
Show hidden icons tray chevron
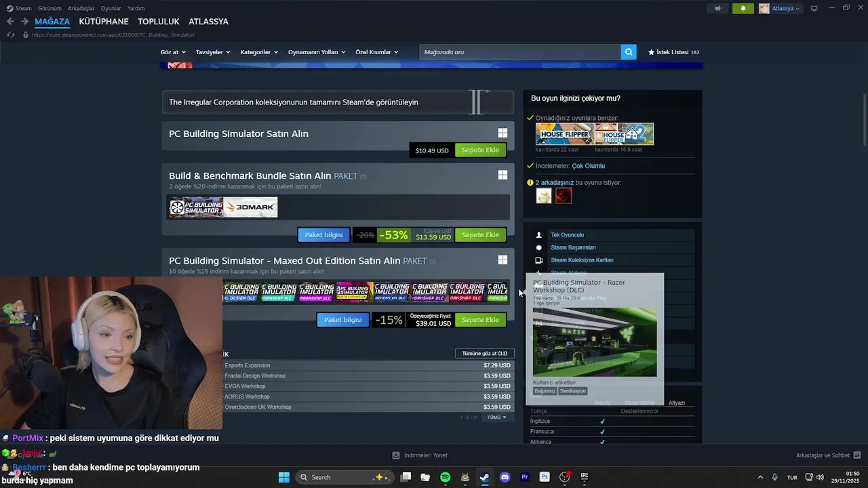(759, 477)
